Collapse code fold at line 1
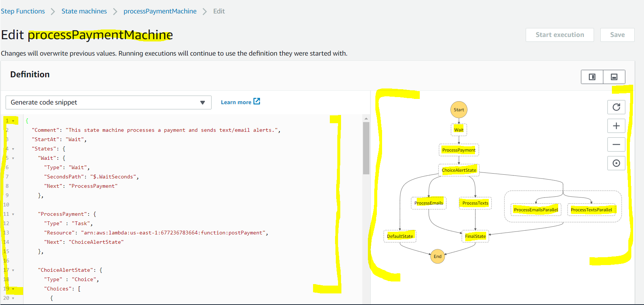 pyautogui.click(x=13, y=121)
